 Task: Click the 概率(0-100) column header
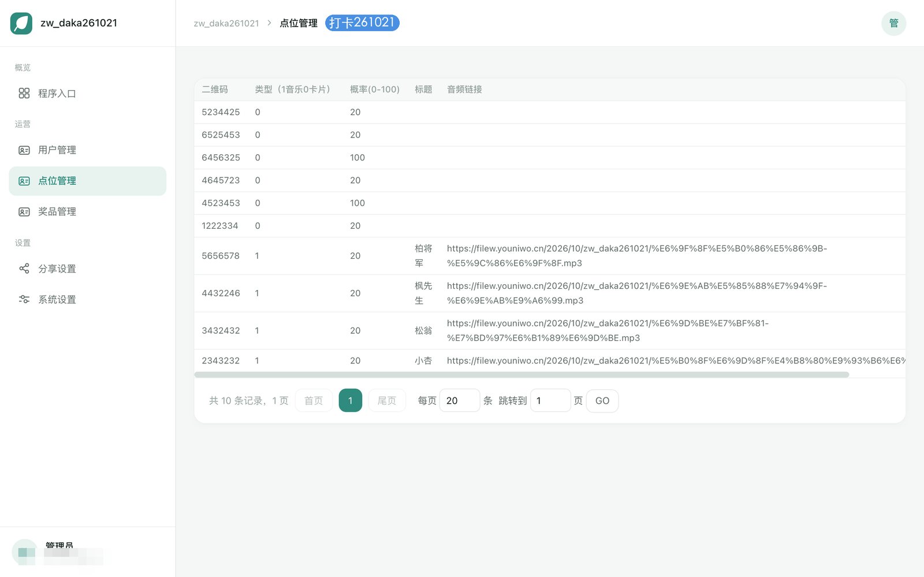(x=375, y=90)
